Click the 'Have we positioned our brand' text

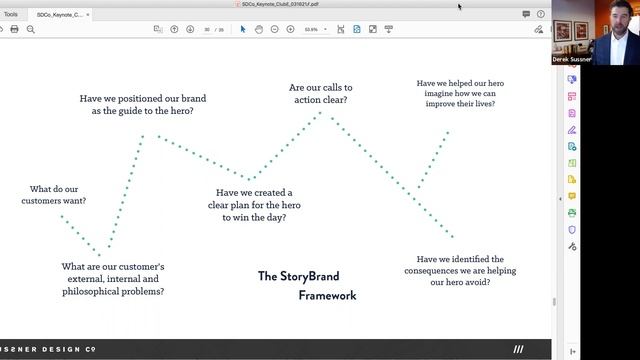pos(142,98)
